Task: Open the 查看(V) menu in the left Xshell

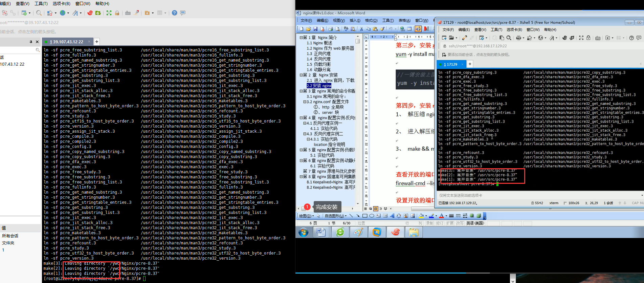Action: click(23, 4)
